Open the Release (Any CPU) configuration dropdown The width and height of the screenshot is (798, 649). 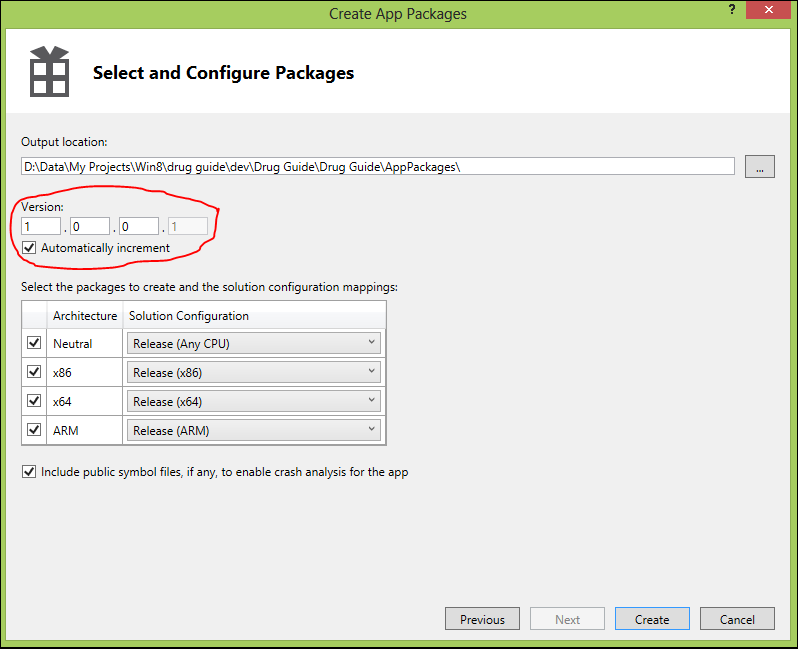pyautogui.click(x=254, y=344)
